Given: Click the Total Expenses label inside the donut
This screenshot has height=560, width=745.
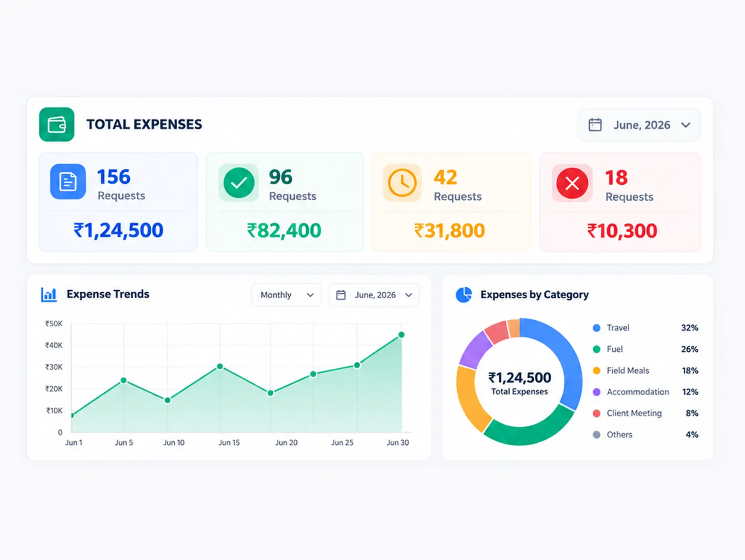Looking at the screenshot, I should point(519,392).
